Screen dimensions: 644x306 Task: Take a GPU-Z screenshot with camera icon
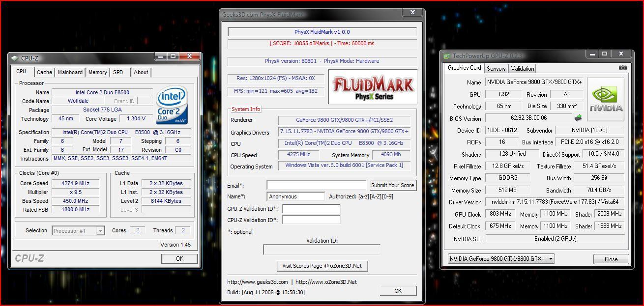coord(623,68)
